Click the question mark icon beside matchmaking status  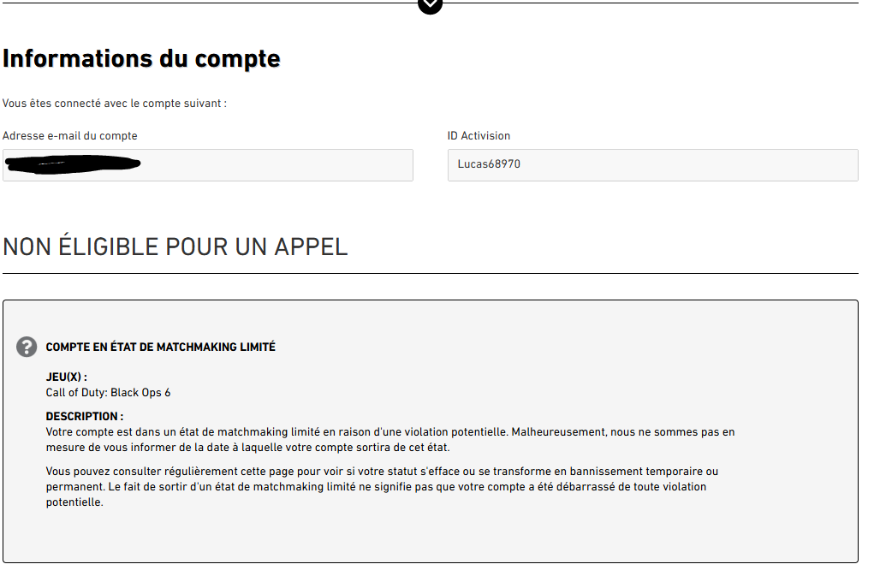(x=27, y=347)
